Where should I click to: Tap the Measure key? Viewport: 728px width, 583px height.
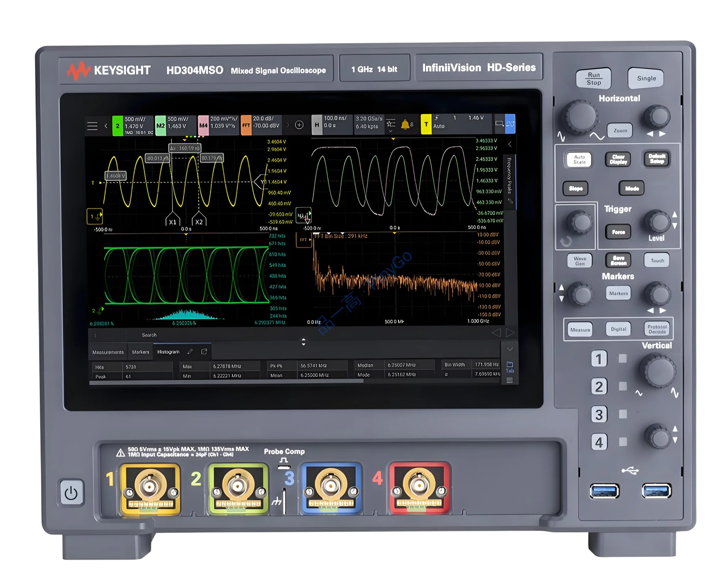(x=580, y=330)
